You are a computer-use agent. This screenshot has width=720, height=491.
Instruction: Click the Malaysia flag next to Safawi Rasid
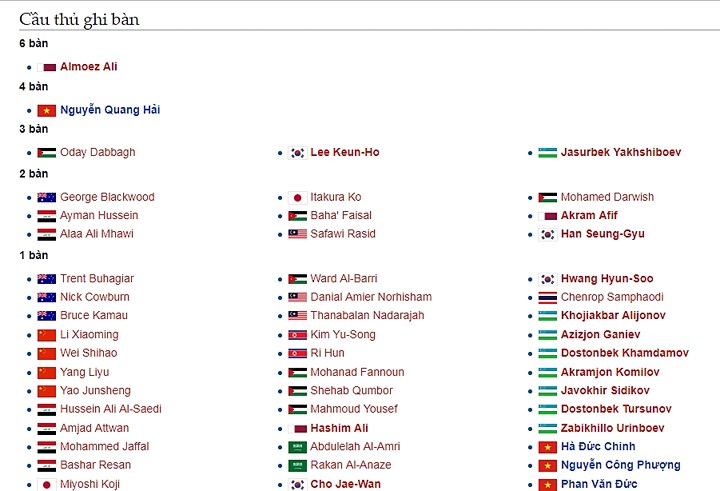click(x=297, y=234)
